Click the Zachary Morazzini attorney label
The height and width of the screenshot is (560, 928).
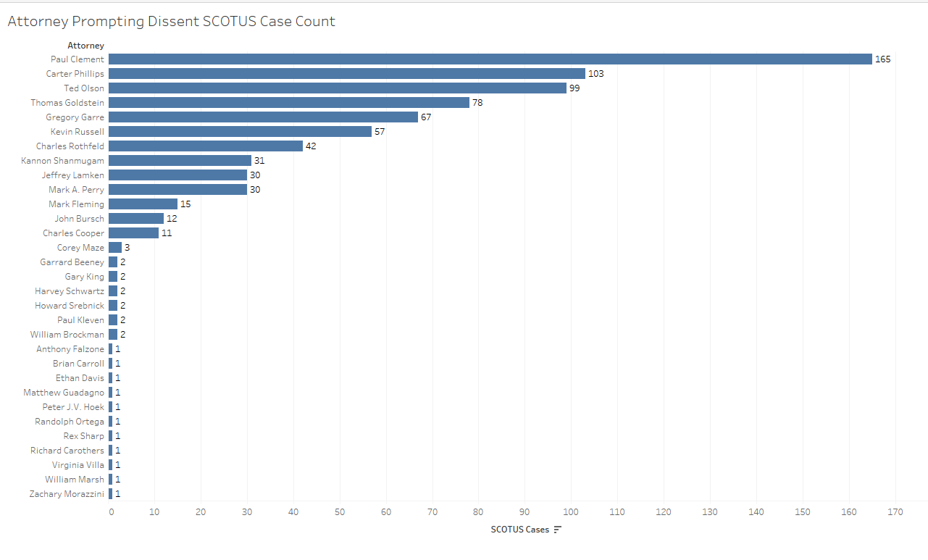(x=66, y=494)
